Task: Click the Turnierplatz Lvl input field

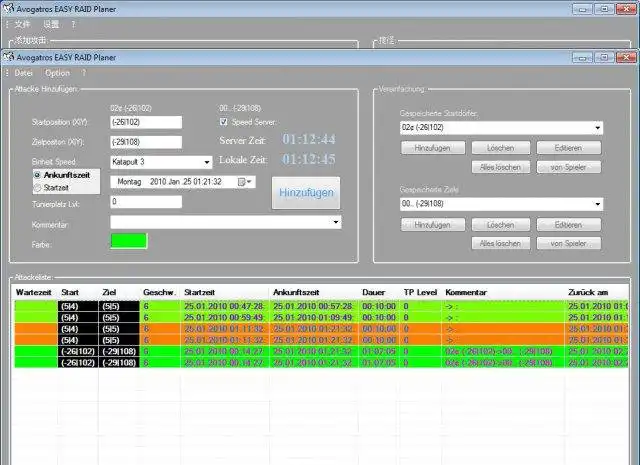Action: click(x=146, y=201)
